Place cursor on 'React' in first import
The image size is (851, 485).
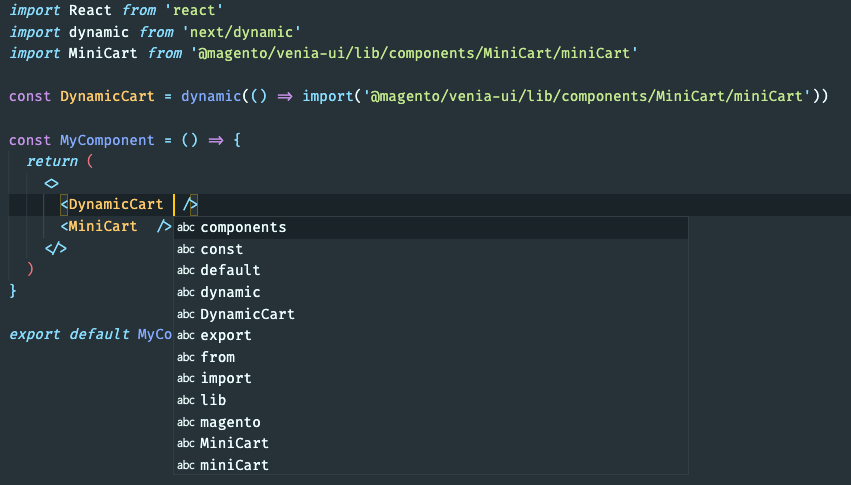click(x=90, y=10)
